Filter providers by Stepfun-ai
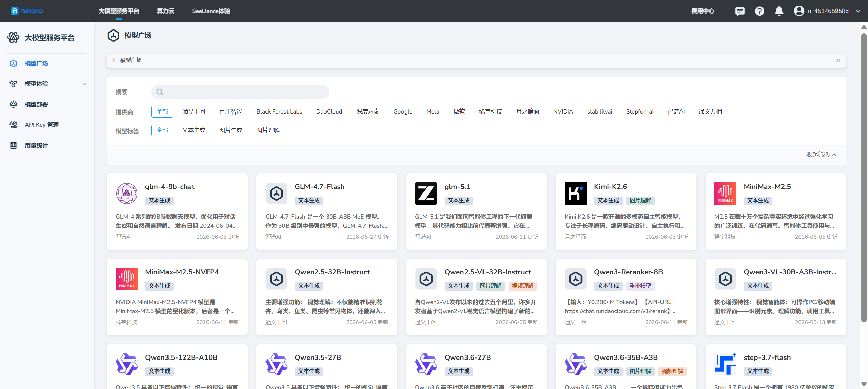868x389 pixels. pos(639,111)
